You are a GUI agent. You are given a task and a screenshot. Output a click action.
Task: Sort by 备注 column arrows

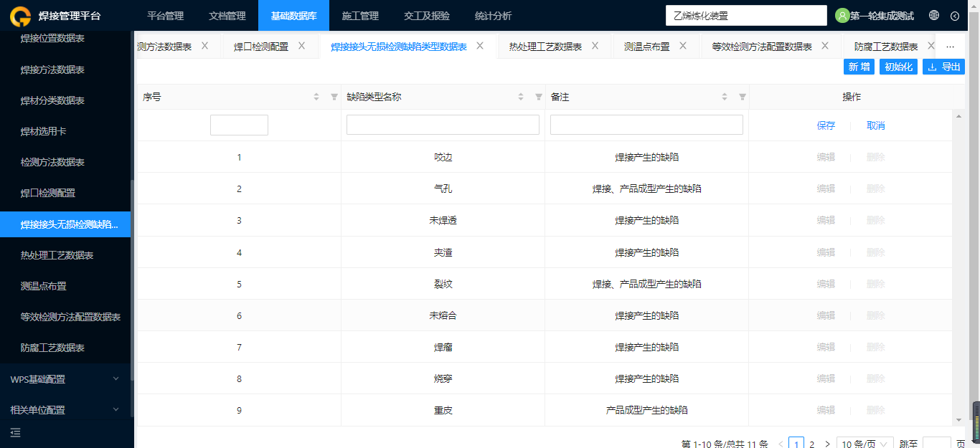point(725,97)
